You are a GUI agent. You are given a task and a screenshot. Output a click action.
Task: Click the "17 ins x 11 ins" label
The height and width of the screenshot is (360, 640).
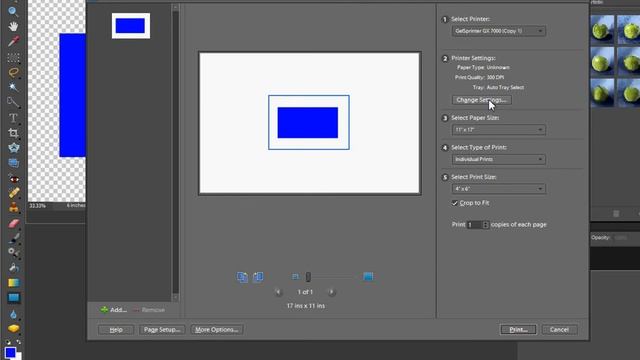pos(306,306)
